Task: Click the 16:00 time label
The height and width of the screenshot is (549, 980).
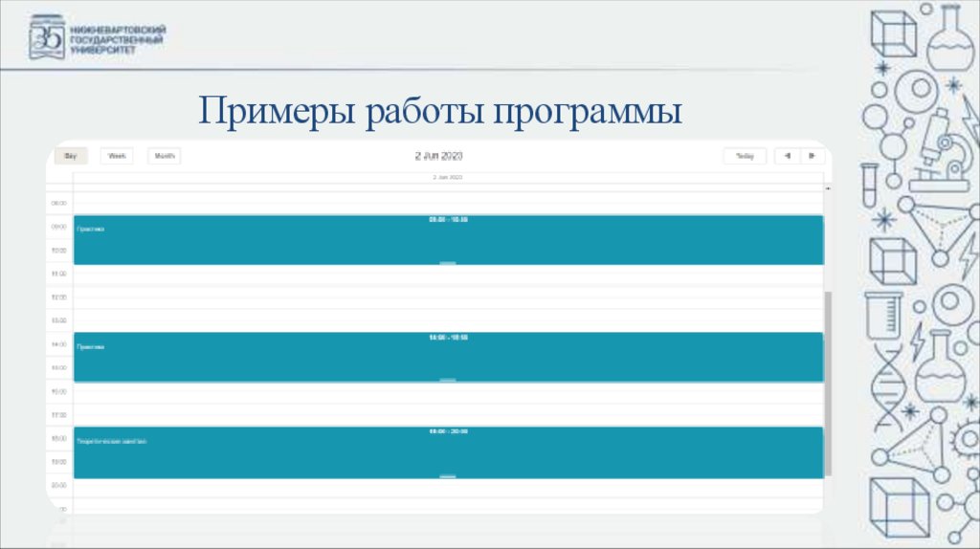Action: pos(58,391)
